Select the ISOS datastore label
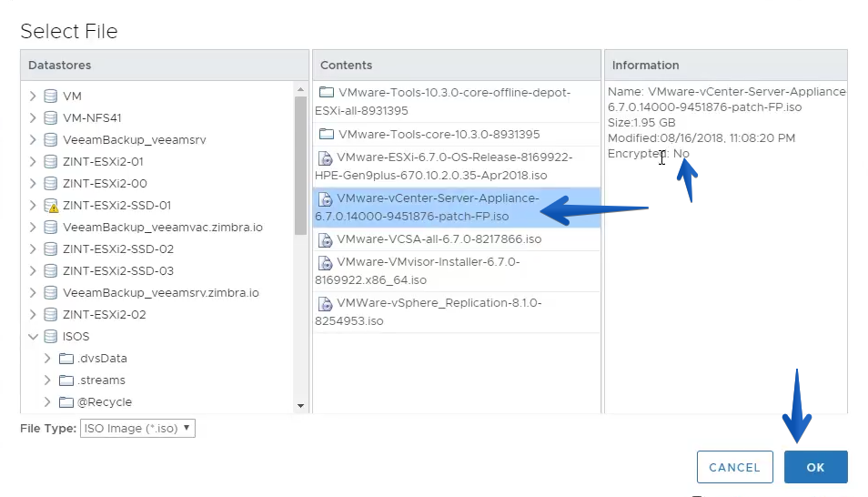The image size is (868, 497). [x=76, y=336]
